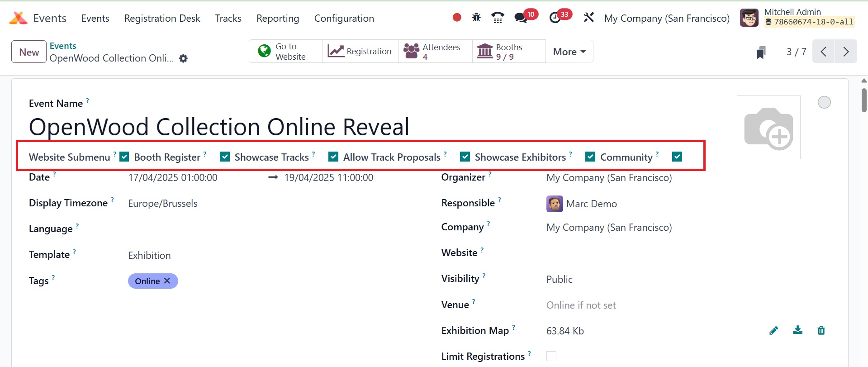The height and width of the screenshot is (367, 868).
Task: Open the gear actions menu beside breadcrumb
Action: coord(183,58)
